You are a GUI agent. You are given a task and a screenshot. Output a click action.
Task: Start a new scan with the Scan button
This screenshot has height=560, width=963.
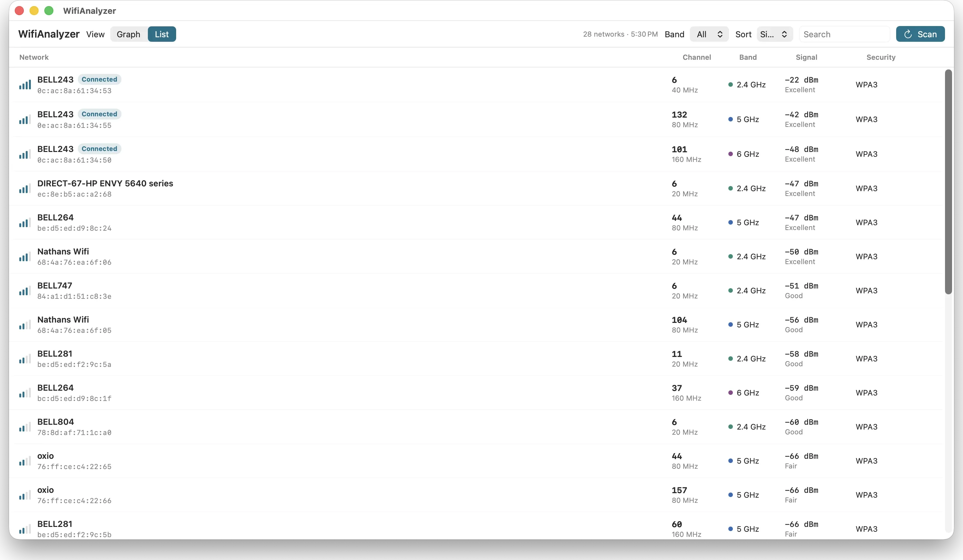coord(920,34)
